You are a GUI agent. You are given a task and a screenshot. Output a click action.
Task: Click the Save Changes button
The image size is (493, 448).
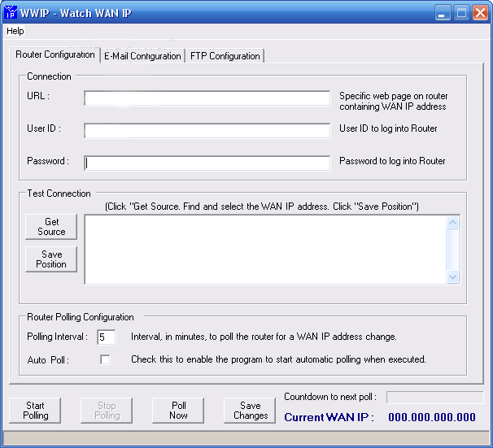pyautogui.click(x=250, y=411)
